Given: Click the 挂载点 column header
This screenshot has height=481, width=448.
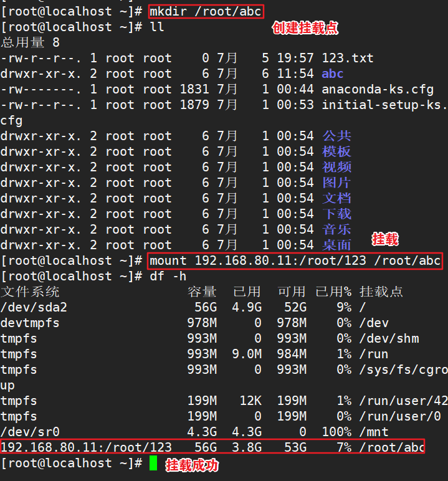Looking at the screenshot, I should tap(381, 292).
